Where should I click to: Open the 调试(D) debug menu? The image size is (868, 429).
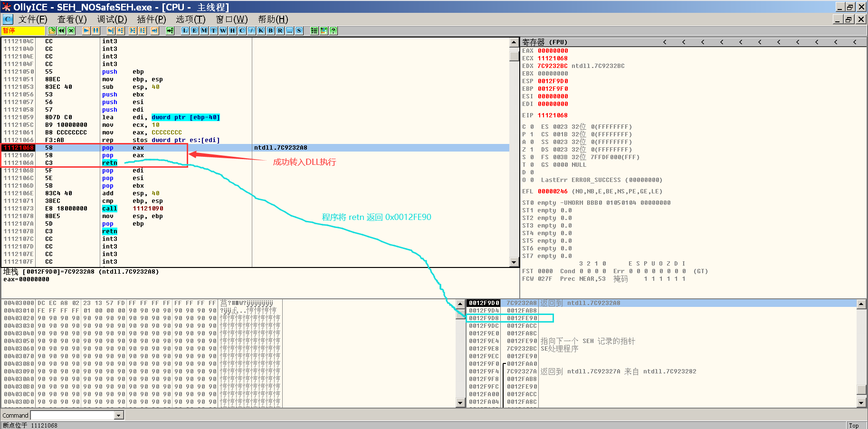coord(112,19)
